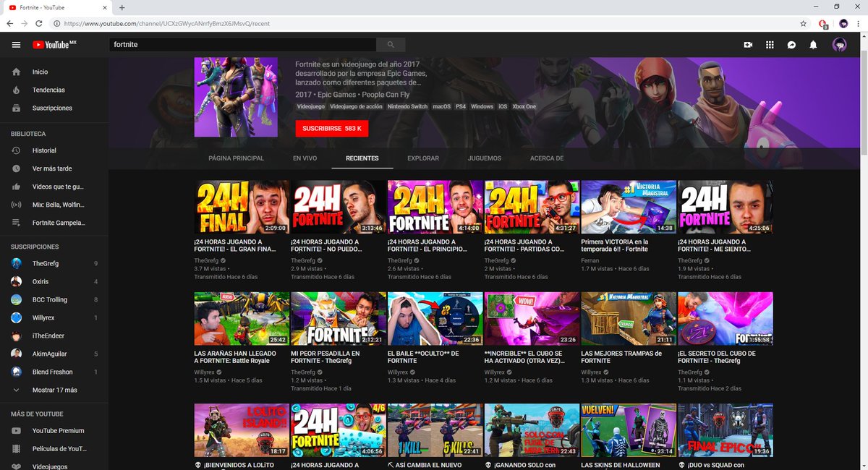Switch to the Acerca de tab
This screenshot has height=470, width=868.
(x=547, y=158)
